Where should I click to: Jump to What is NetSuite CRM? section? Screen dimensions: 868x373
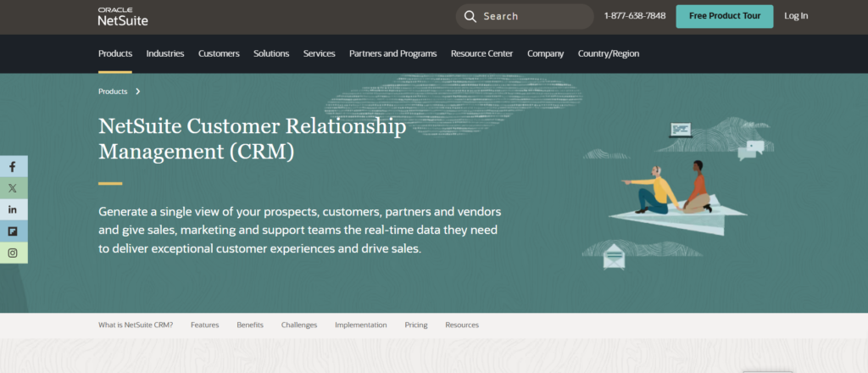coord(136,325)
